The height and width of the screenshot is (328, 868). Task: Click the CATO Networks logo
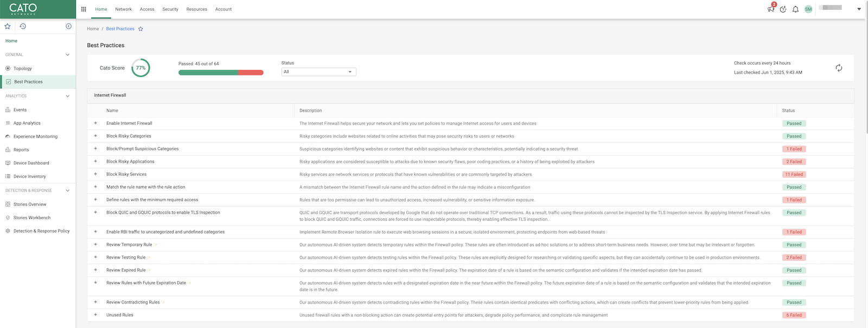23,9
